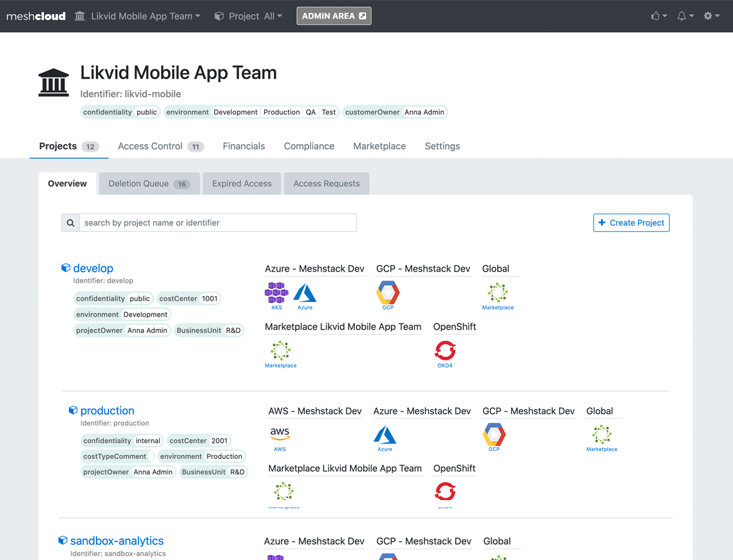Open the settings gear dropdown

[711, 16]
